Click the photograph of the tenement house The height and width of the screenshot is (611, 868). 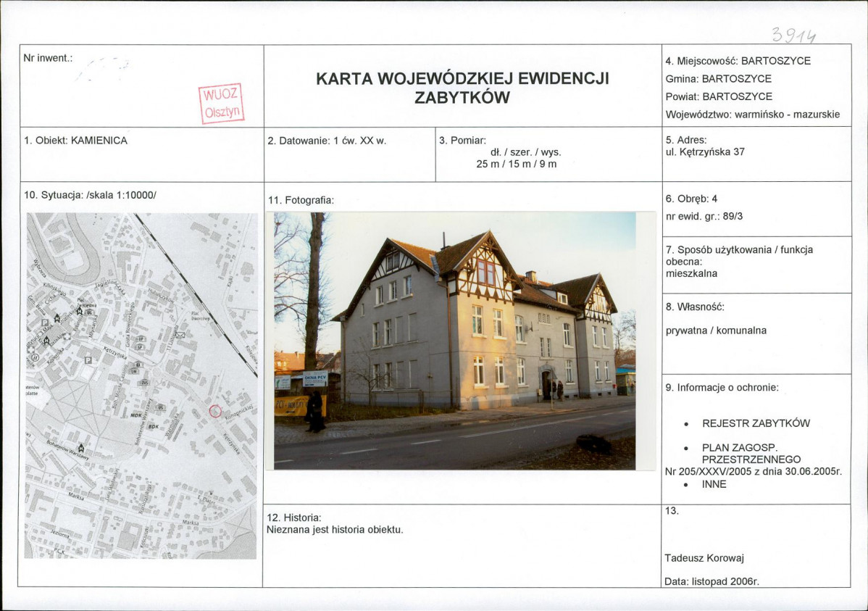point(454,341)
